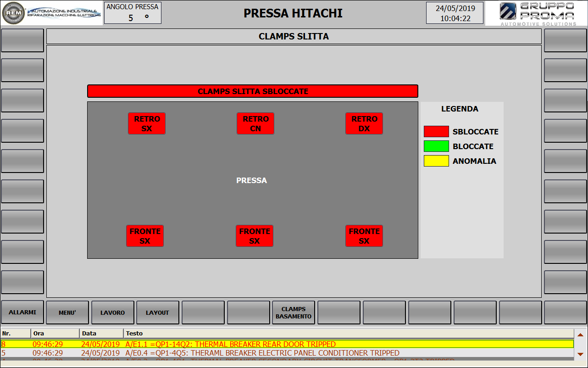Click the Nr. column header
This screenshot has height=368, width=588.
[16, 333]
